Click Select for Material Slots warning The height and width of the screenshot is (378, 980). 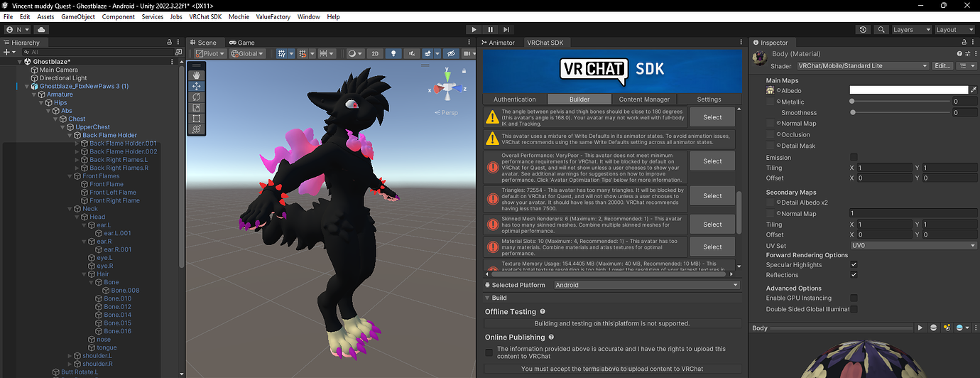712,247
